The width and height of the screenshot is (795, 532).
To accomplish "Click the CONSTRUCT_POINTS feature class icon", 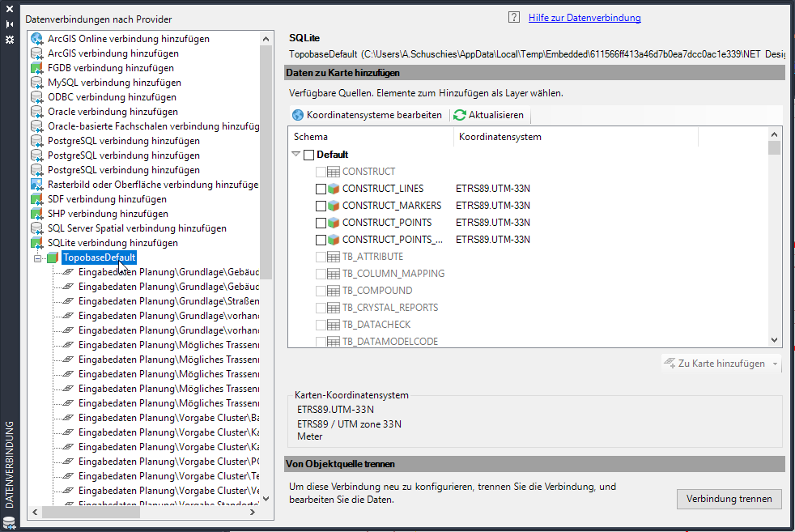I will pyautogui.click(x=333, y=223).
